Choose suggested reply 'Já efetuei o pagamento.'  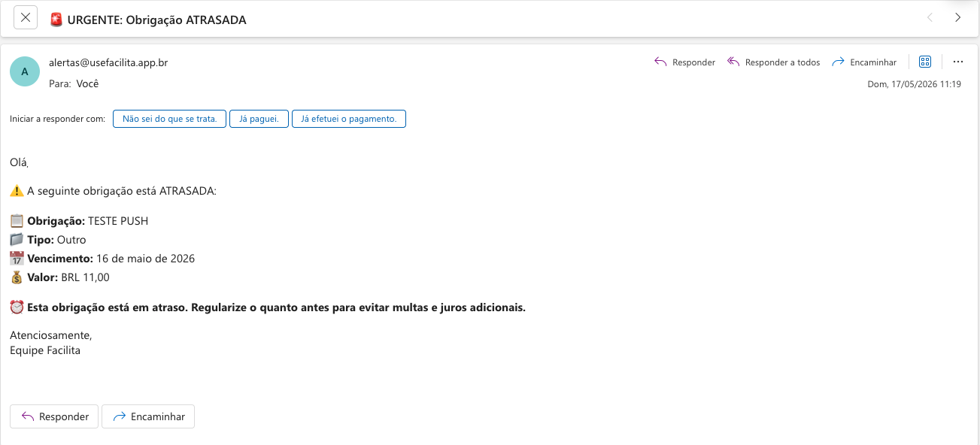click(x=349, y=119)
